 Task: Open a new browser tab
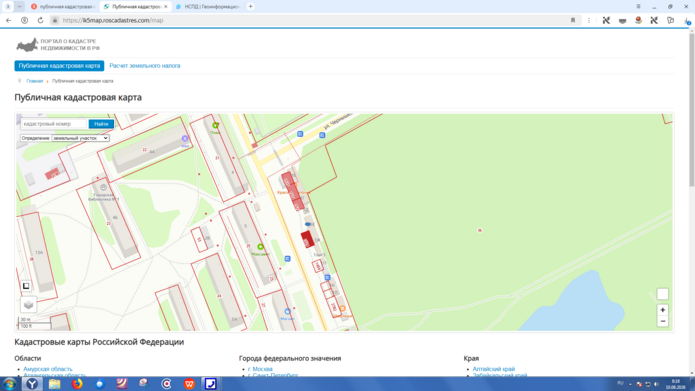[x=250, y=7]
